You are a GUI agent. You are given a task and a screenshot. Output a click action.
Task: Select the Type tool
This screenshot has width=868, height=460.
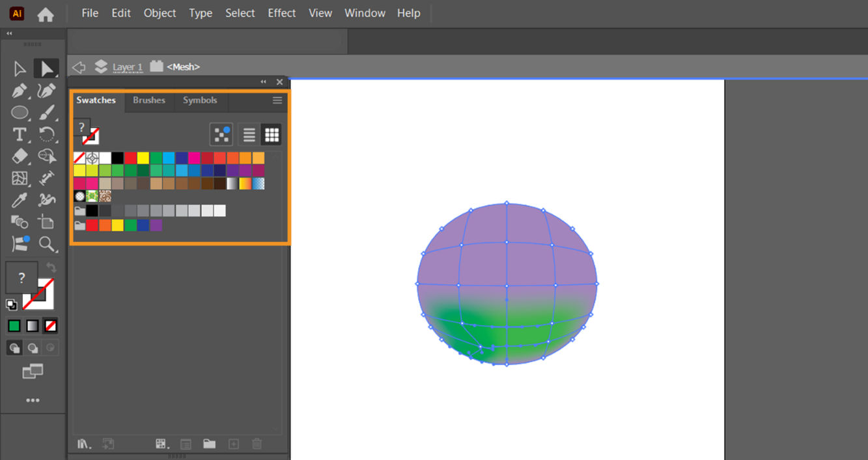click(x=20, y=135)
